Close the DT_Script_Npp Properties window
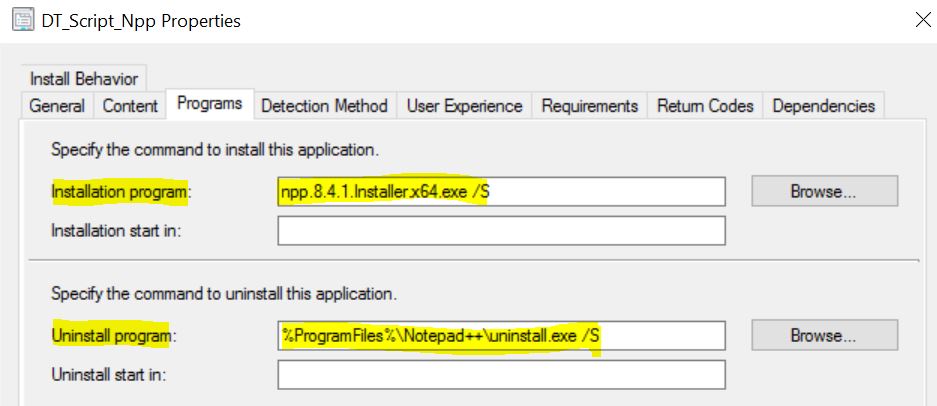This screenshot has width=937, height=406. (923, 20)
